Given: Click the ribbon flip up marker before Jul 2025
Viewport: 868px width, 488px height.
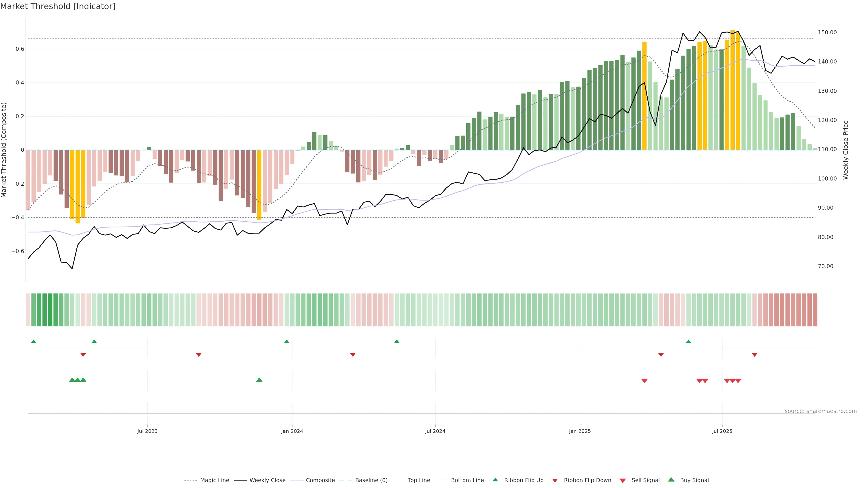Looking at the screenshot, I should (x=688, y=342).
